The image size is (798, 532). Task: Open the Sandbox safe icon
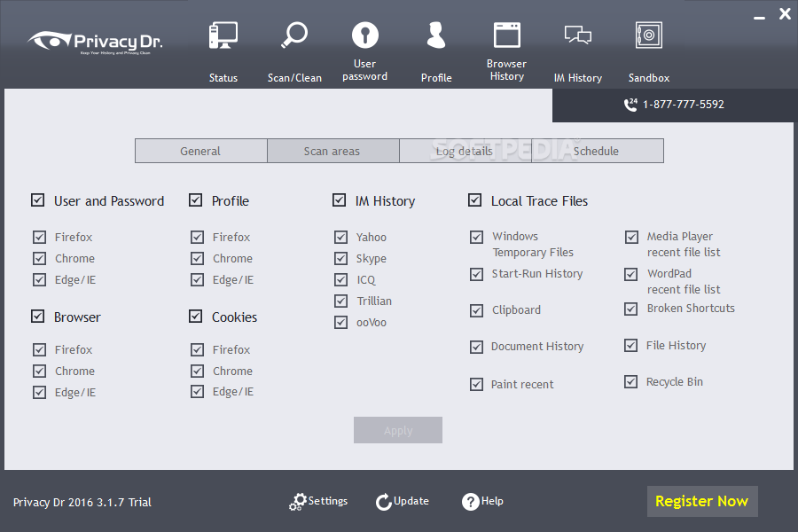[x=649, y=35]
